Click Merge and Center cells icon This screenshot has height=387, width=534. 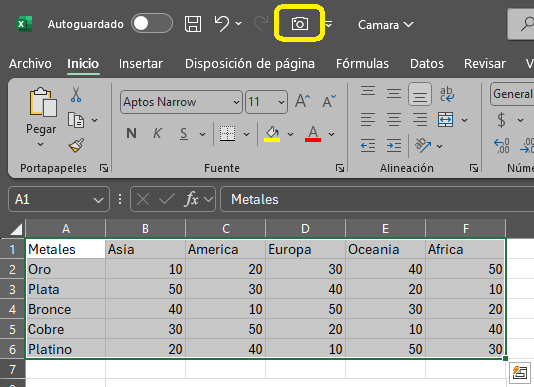pos(445,120)
